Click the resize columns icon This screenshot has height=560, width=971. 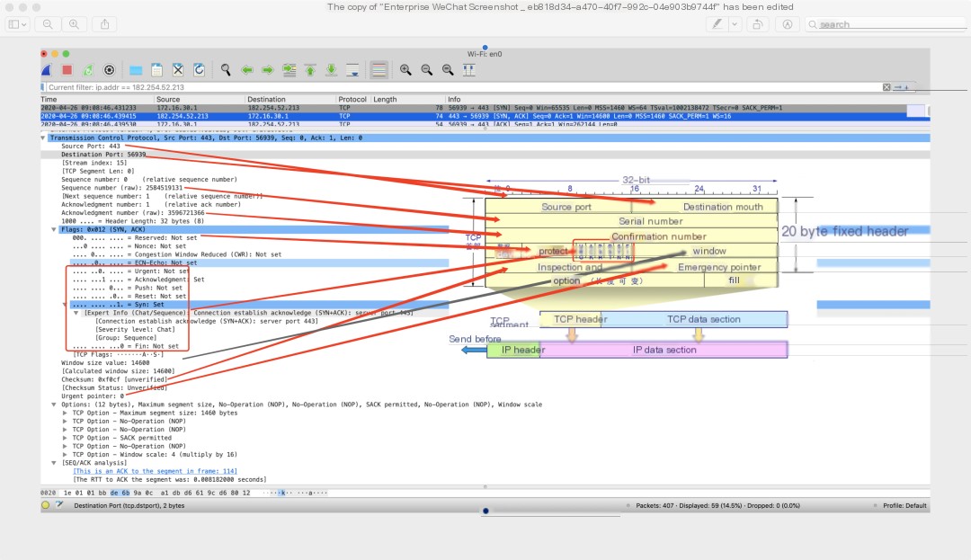click(x=468, y=70)
